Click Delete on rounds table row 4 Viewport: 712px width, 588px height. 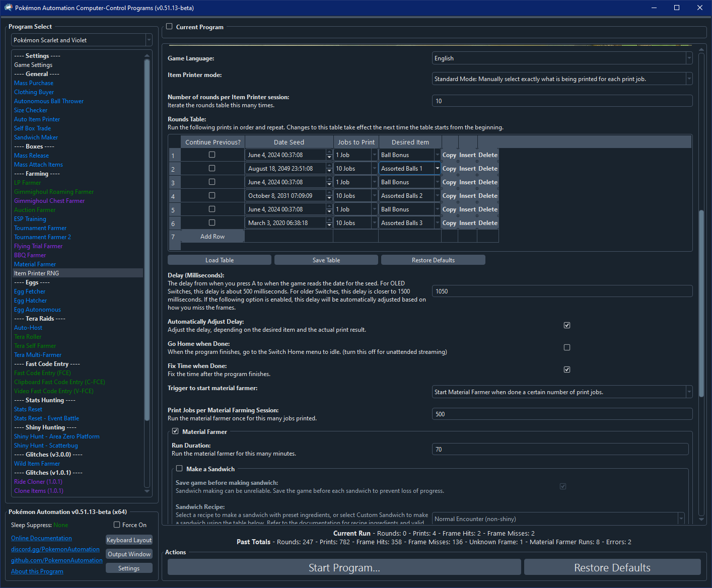click(487, 196)
